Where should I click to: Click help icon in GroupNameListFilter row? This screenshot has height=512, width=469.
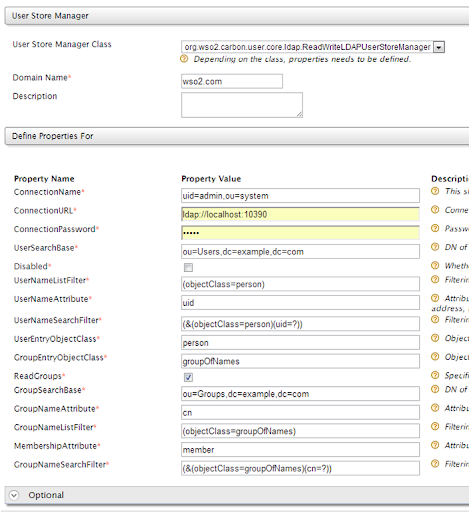click(435, 427)
